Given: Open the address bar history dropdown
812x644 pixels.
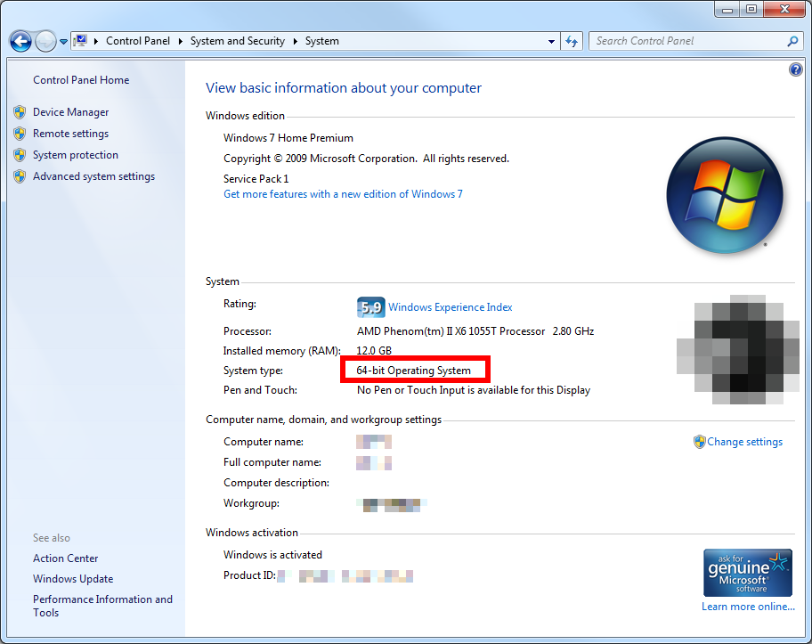Looking at the screenshot, I should [551, 42].
